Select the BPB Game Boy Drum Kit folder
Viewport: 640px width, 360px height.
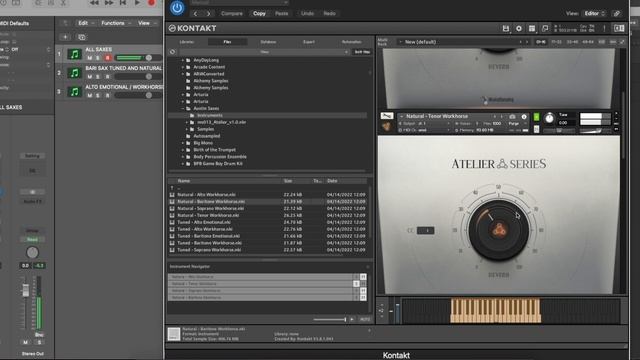218,164
